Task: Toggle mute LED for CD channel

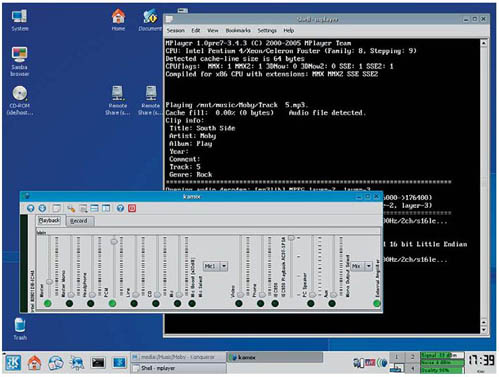Action: pyautogui.click(x=156, y=303)
